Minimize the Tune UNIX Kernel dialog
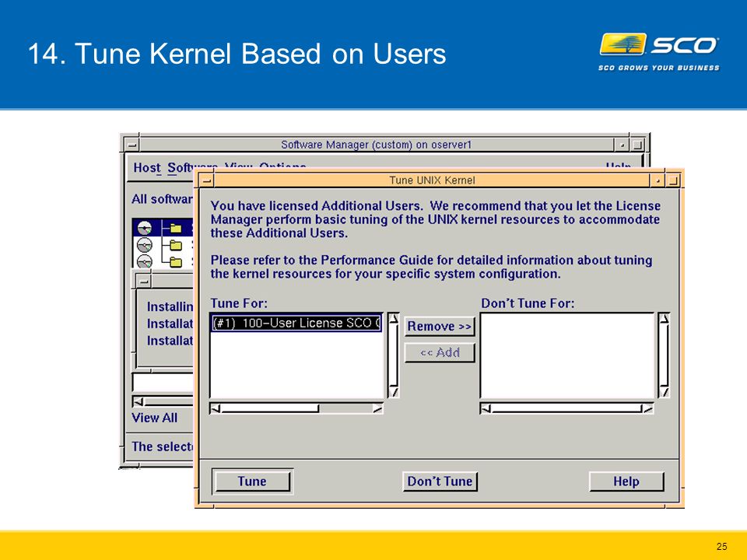The width and height of the screenshot is (747, 560). point(658,180)
